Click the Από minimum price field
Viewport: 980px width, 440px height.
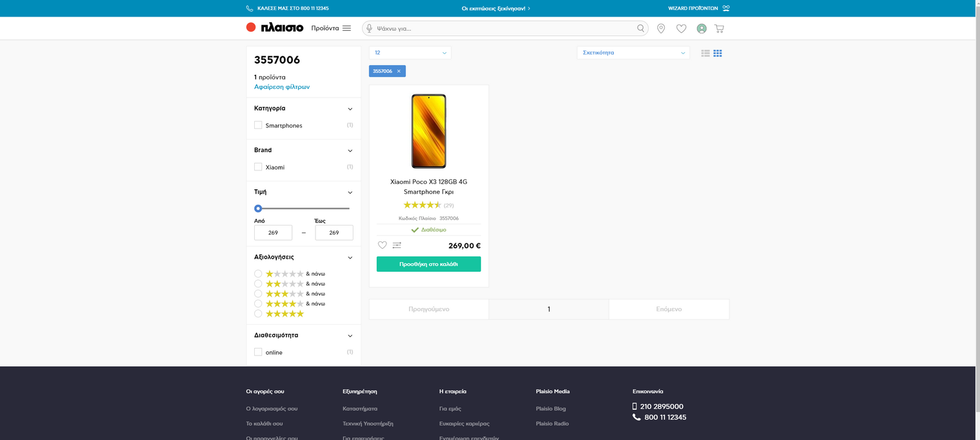coord(273,233)
